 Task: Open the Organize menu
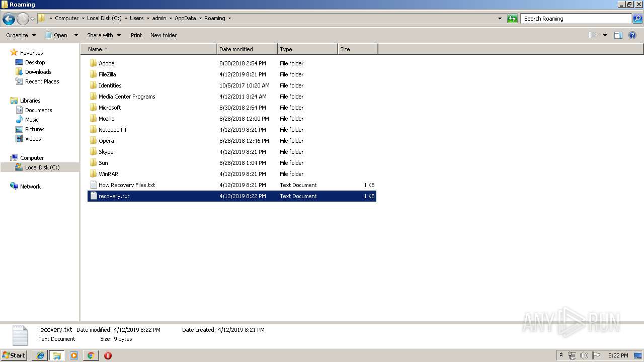click(x=21, y=35)
